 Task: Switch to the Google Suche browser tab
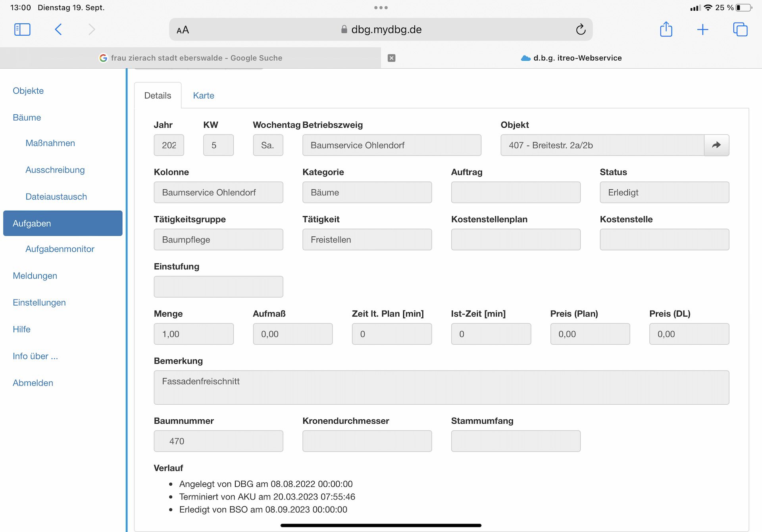coord(190,58)
